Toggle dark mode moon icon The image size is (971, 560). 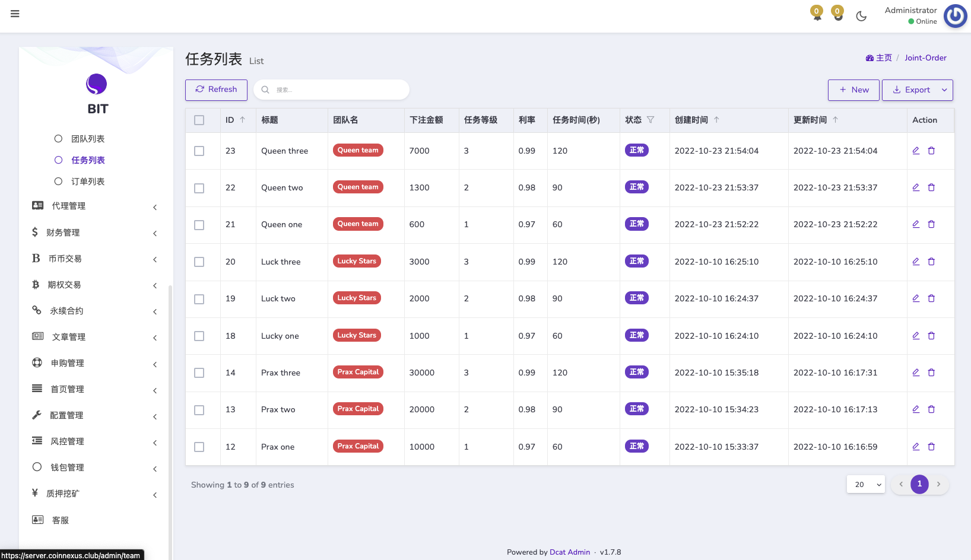(x=861, y=16)
